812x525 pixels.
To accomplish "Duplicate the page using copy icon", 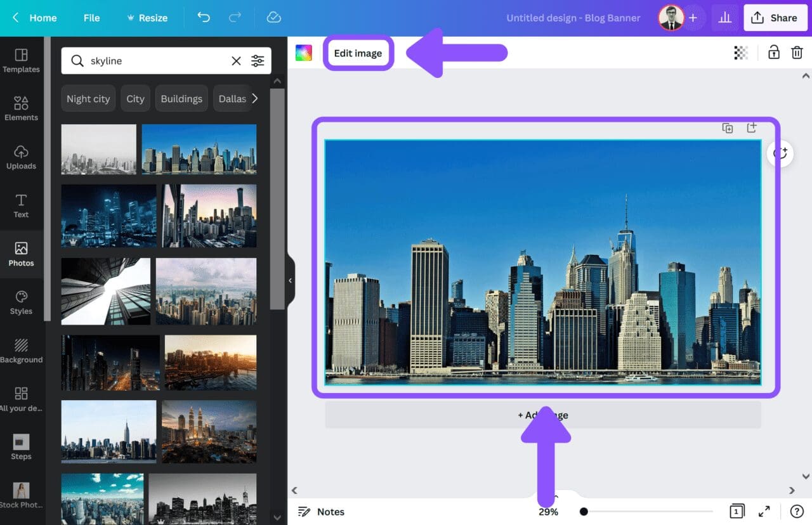I will coord(728,127).
